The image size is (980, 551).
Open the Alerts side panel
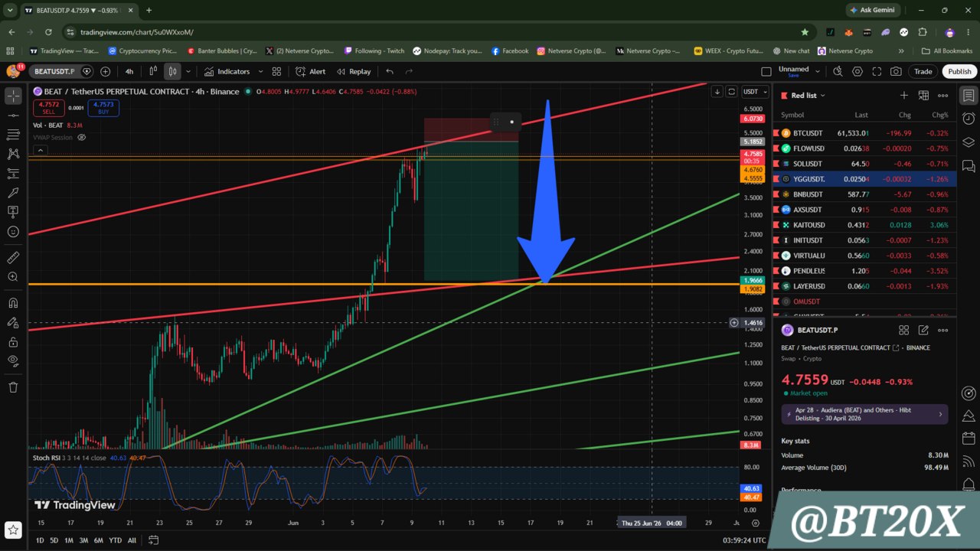[969, 119]
